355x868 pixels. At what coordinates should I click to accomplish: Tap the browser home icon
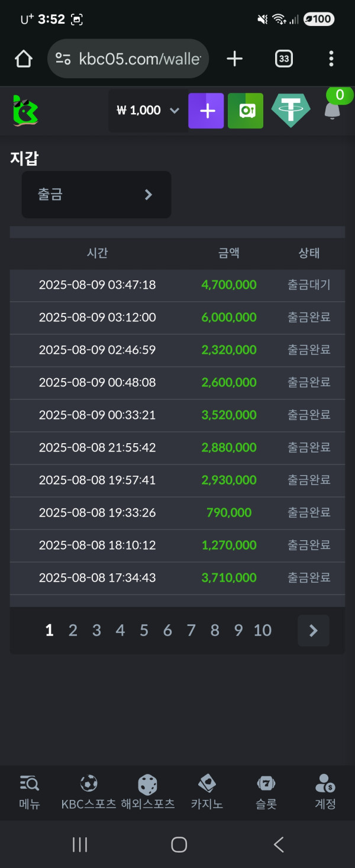(x=23, y=59)
